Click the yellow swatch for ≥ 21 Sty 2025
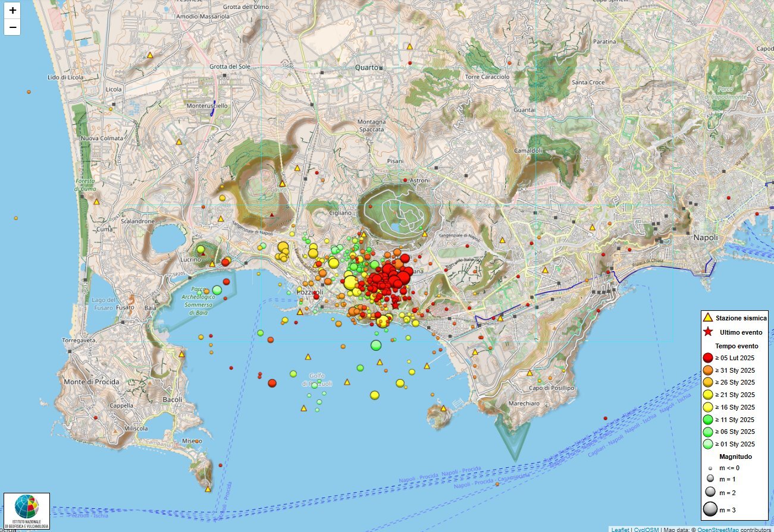774x532 pixels. [708, 395]
